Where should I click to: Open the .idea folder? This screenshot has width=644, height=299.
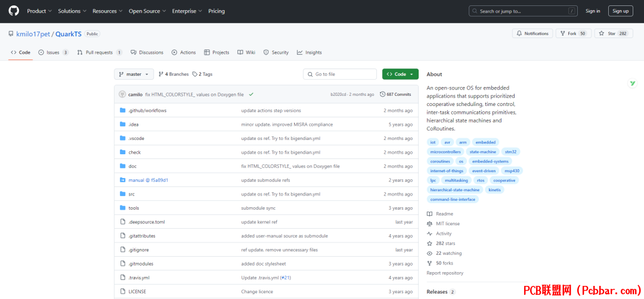click(x=134, y=124)
